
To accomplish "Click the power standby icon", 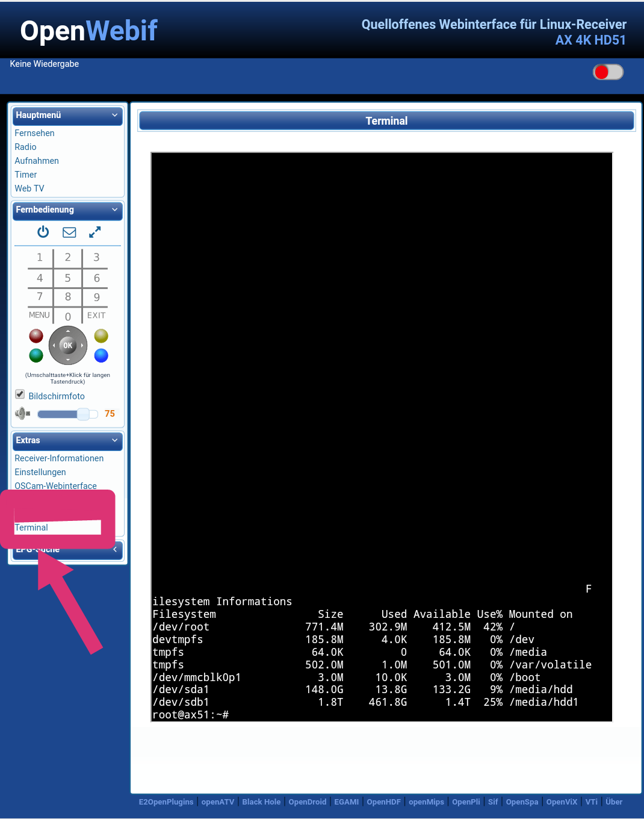I will coord(43,232).
